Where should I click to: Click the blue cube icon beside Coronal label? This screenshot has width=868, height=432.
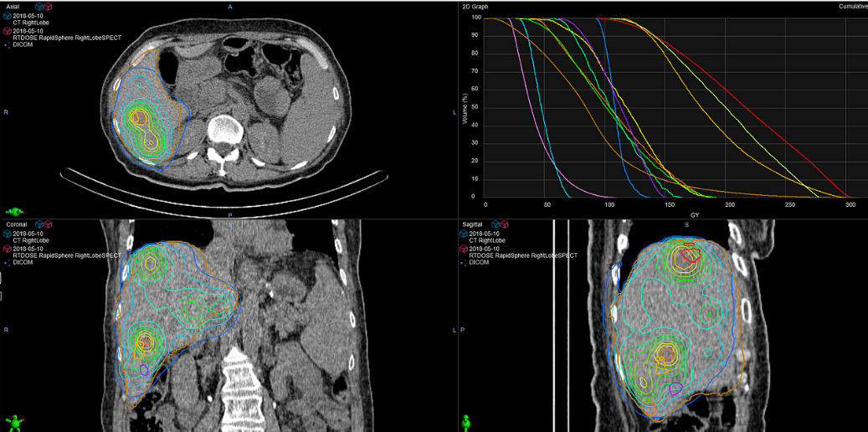click(x=39, y=224)
